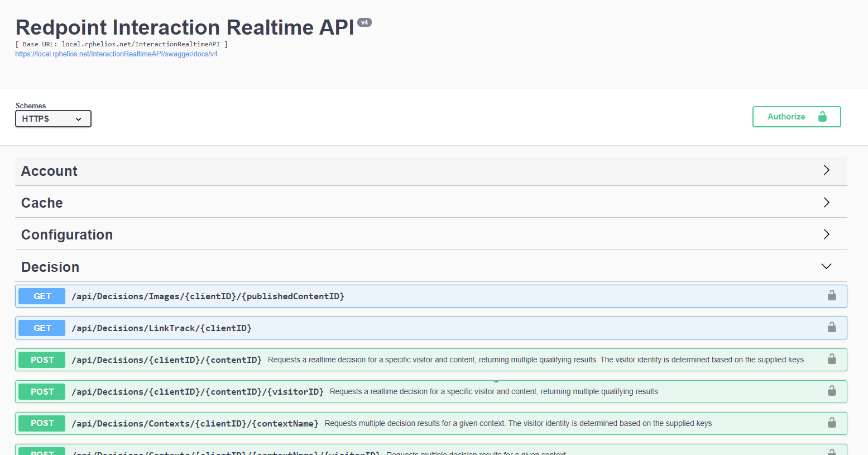This screenshot has width=868, height=455.
Task: Open the Schemes HTTPS dropdown
Action: pos(53,119)
